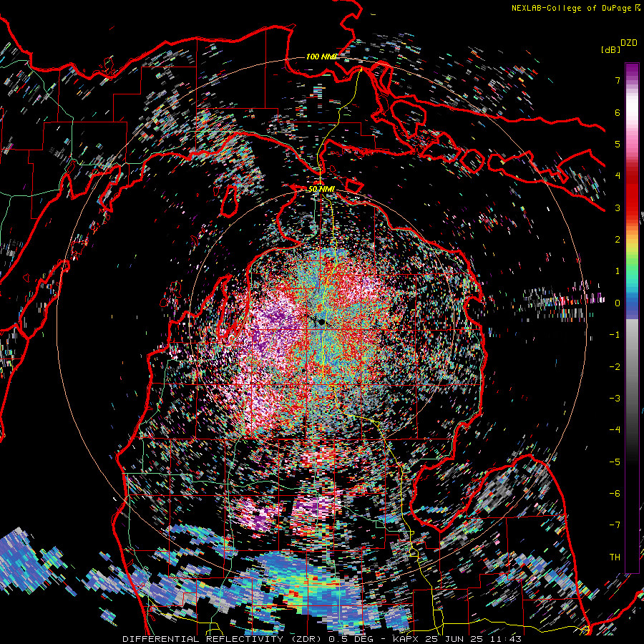644x644 pixels.
Task: Click the NEXLAB-College of DuPage credit text
Action: [x=571, y=8]
